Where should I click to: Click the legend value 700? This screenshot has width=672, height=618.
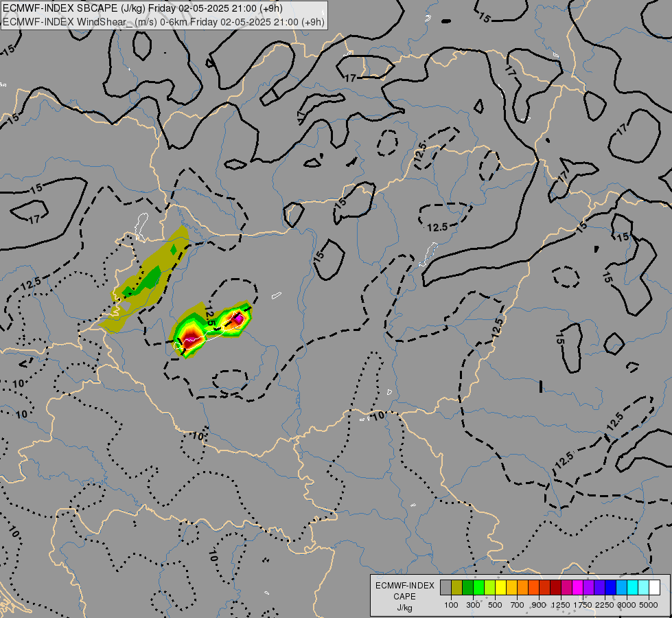[x=518, y=605]
